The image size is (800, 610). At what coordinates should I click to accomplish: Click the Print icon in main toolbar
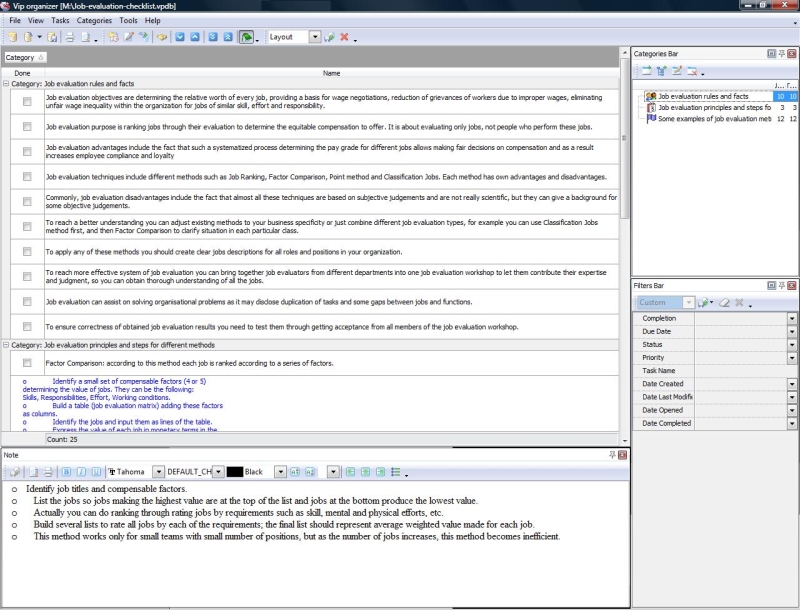(x=70, y=37)
